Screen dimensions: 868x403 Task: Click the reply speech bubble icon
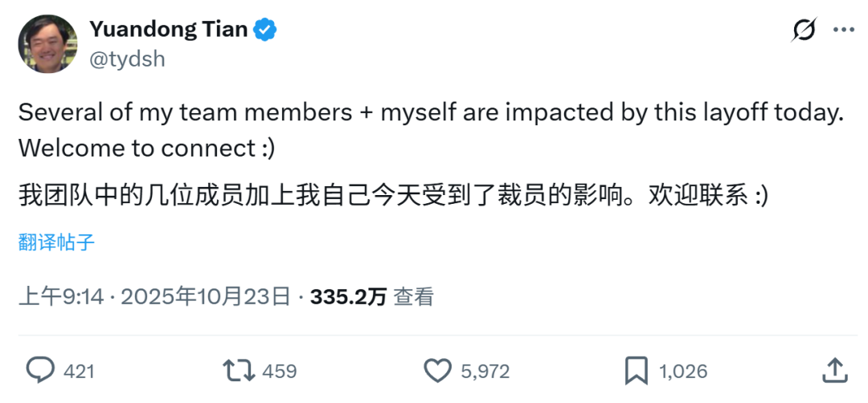pyautogui.click(x=39, y=370)
